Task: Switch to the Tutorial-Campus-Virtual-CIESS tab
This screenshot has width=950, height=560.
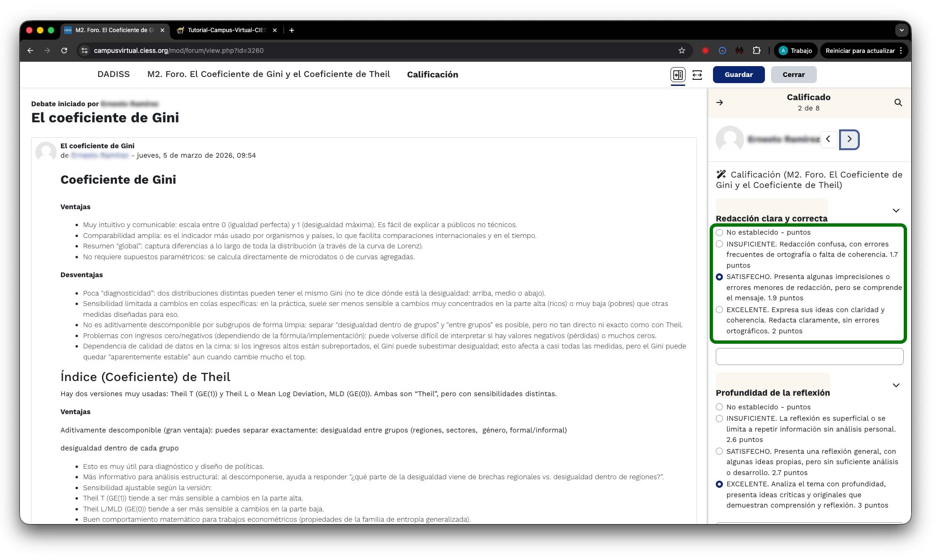Action: point(226,30)
